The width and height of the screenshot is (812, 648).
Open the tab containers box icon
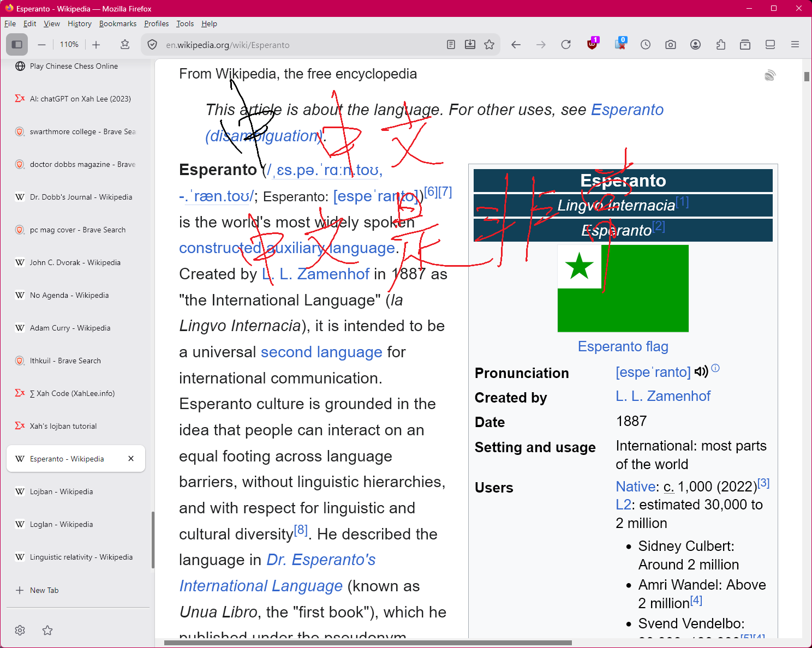tap(745, 45)
